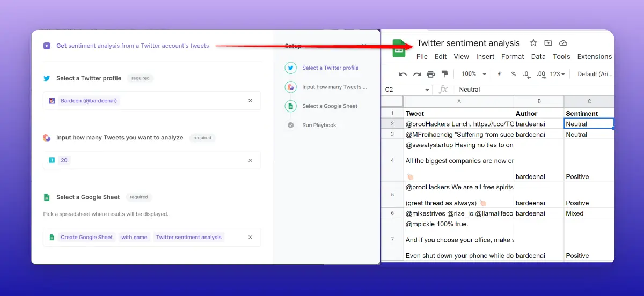Click the 'Positive' sentiment cell in row 5
The image size is (644, 296).
[589, 195]
